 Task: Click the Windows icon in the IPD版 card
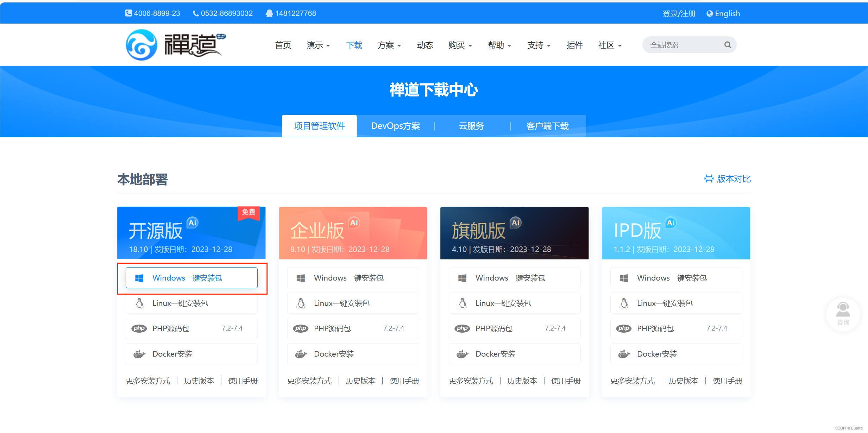click(x=624, y=278)
